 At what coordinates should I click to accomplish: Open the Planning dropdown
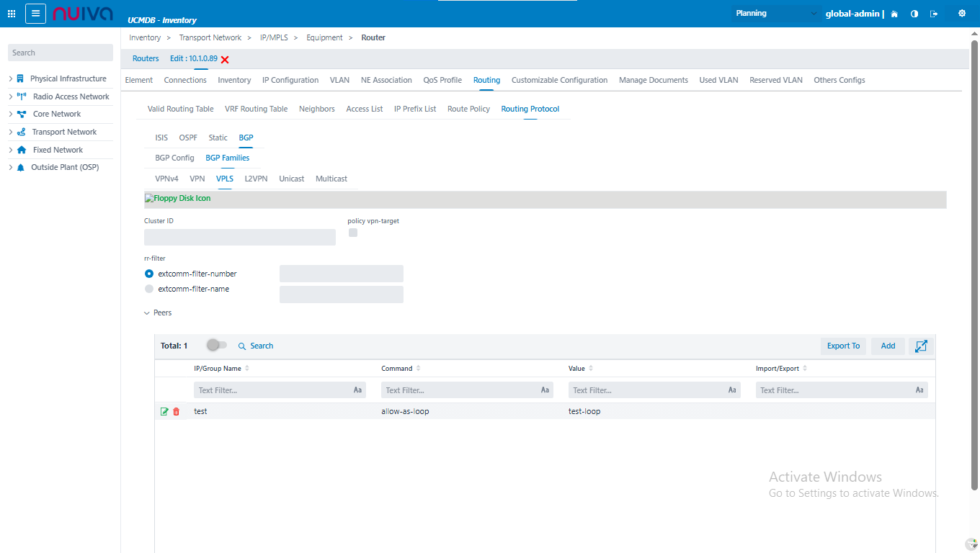tap(776, 14)
